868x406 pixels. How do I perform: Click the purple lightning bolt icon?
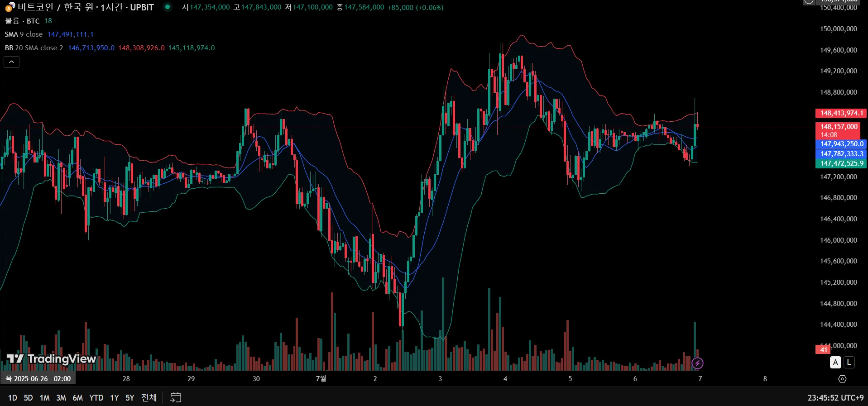coord(697,363)
